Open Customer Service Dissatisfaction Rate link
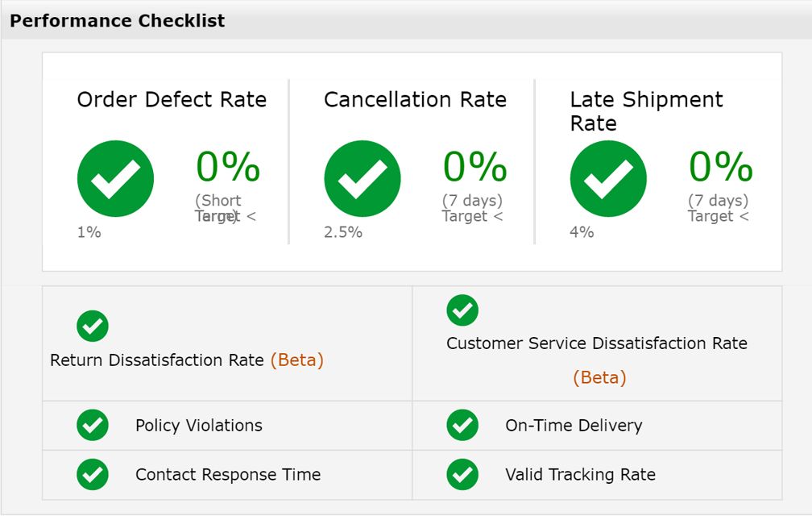This screenshot has height=516, width=812. click(x=596, y=343)
